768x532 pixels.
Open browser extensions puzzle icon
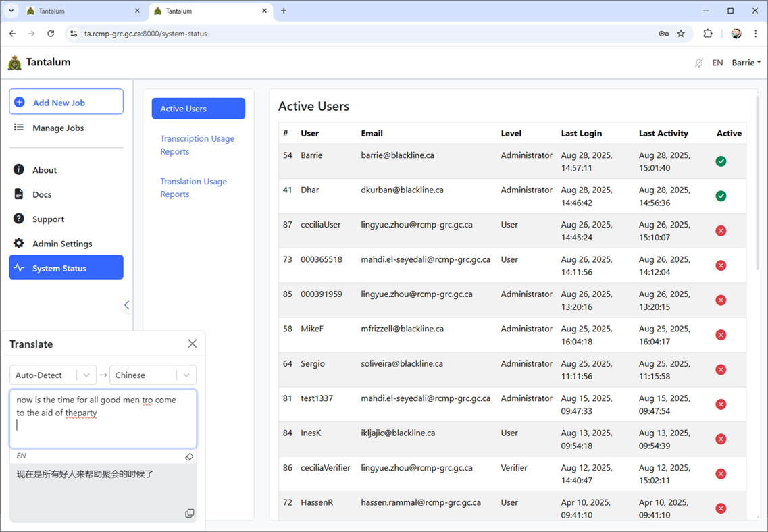click(707, 34)
